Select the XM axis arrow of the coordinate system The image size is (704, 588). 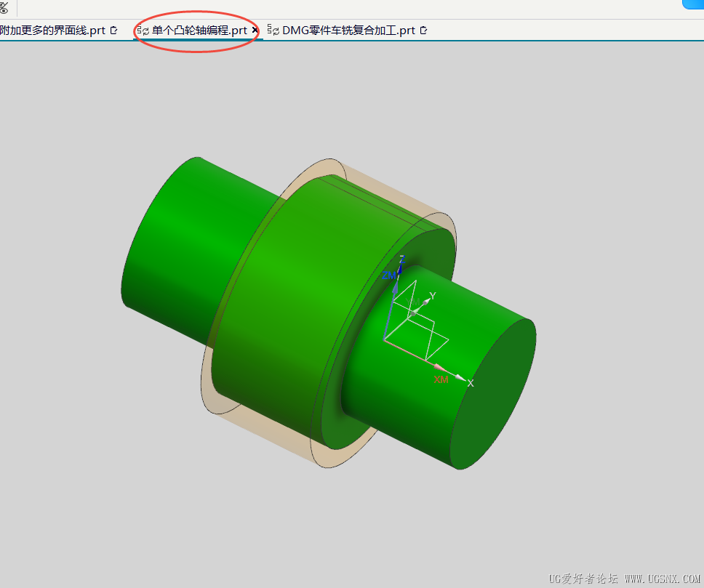(439, 368)
